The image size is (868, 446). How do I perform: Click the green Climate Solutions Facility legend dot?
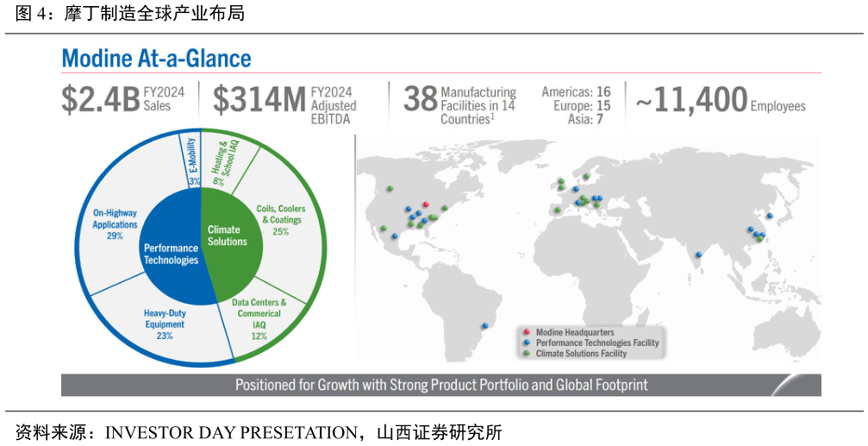[526, 354]
